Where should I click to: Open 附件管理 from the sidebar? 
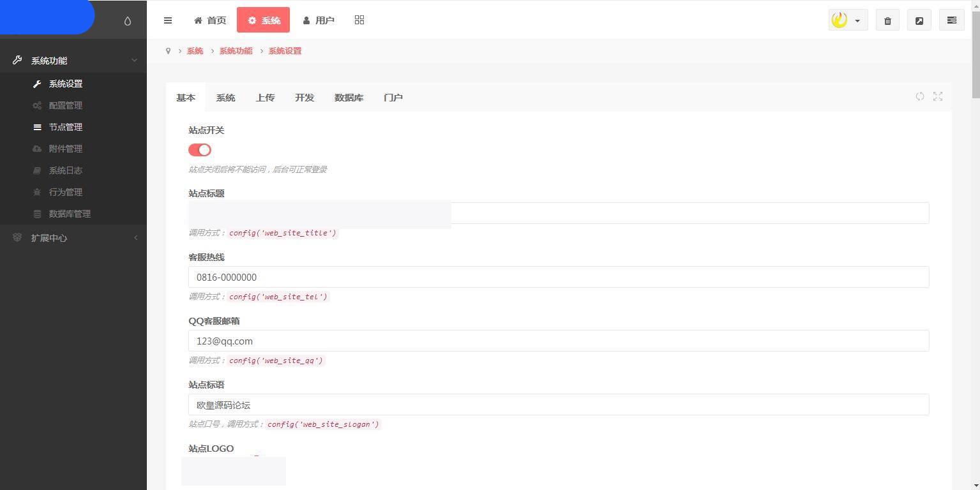(x=65, y=149)
